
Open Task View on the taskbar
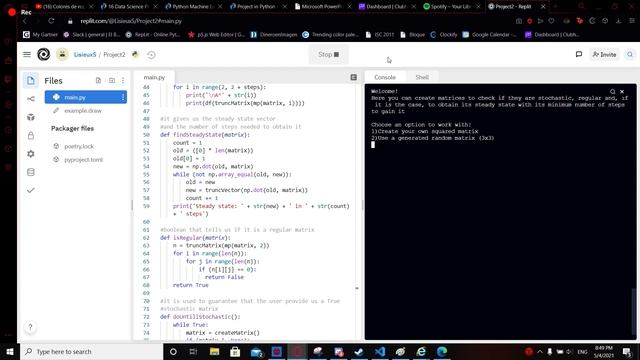[x=193, y=351]
